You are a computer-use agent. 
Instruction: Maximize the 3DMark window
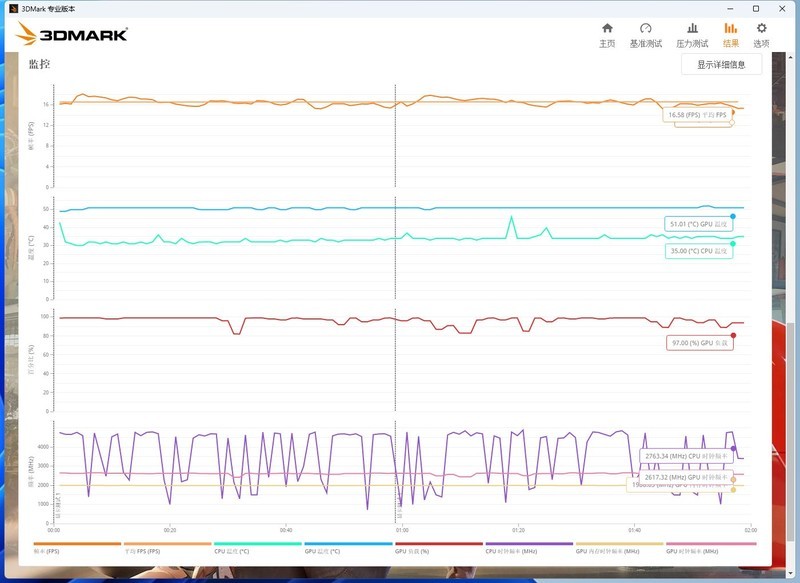click(x=756, y=9)
